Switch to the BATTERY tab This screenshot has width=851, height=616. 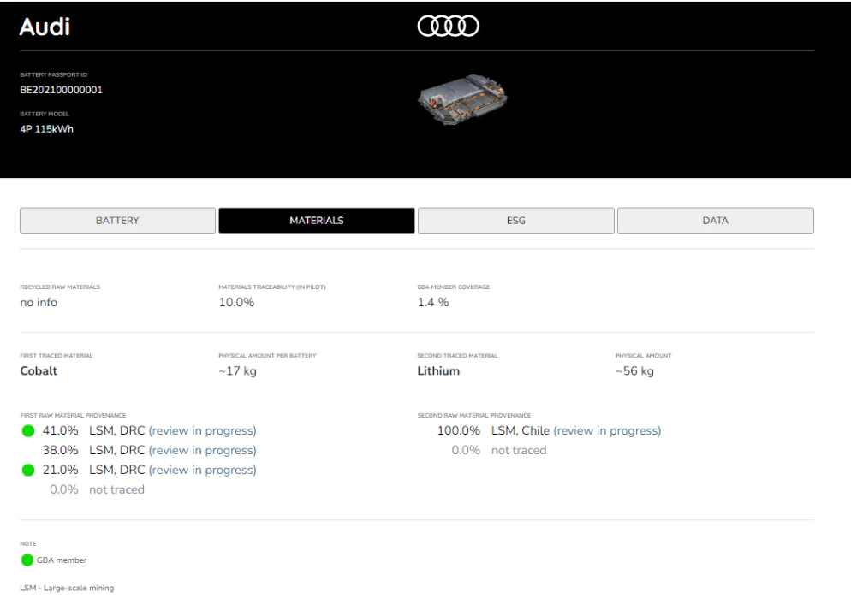tap(117, 221)
